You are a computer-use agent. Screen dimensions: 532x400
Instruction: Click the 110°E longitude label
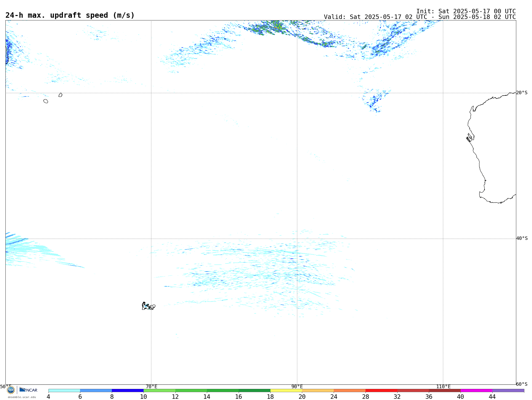443,386
